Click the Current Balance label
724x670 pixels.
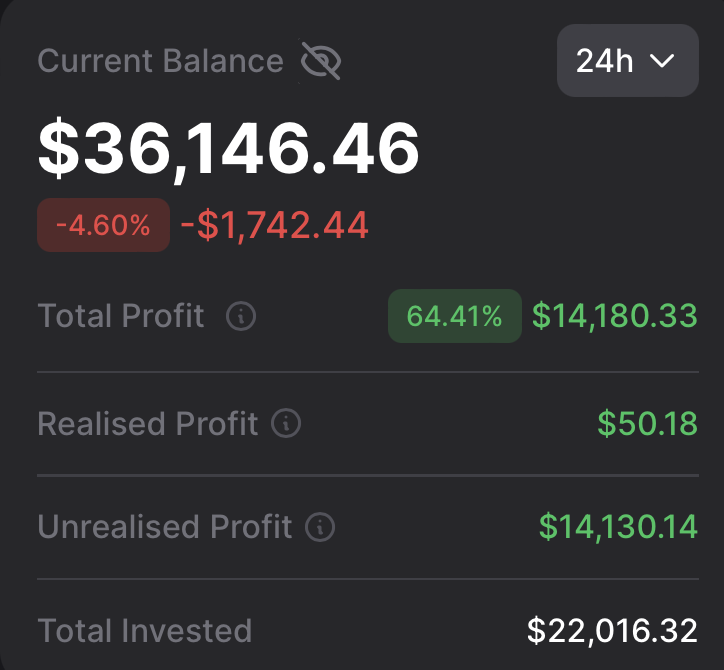click(x=160, y=61)
